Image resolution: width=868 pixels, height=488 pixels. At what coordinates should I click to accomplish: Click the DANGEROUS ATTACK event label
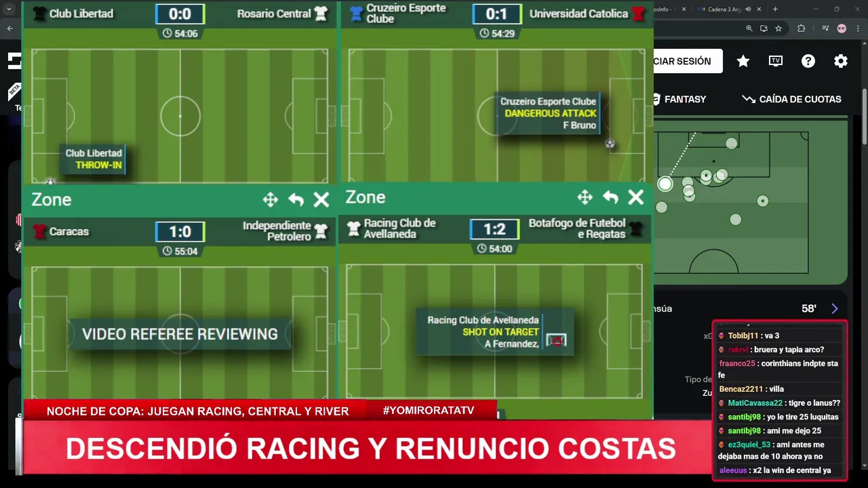(551, 113)
